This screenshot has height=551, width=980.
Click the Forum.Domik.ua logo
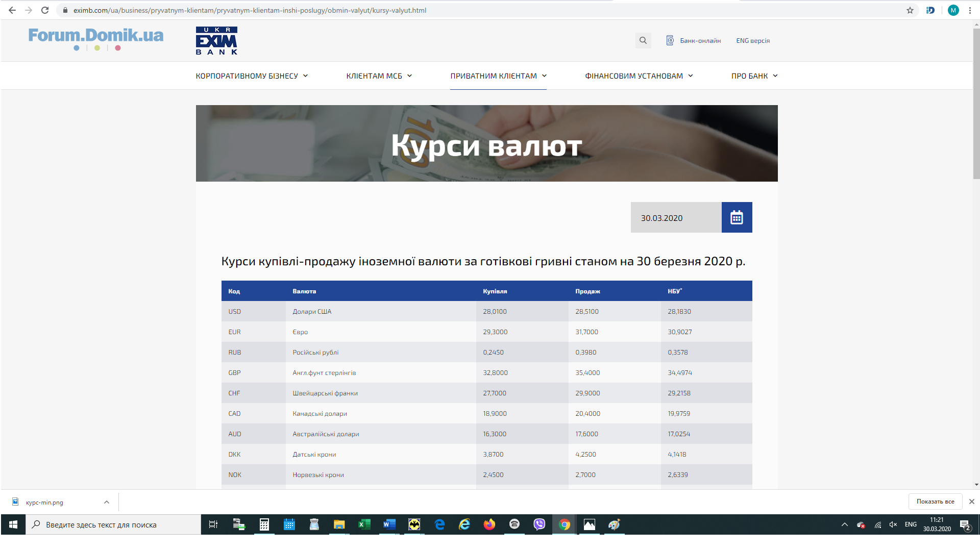coord(96,39)
